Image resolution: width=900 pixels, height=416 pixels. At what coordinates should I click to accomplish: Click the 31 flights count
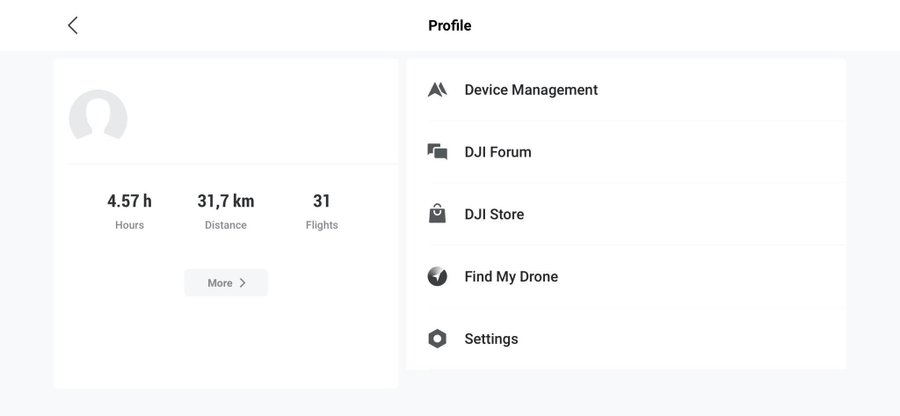pyautogui.click(x=322, y=201)
